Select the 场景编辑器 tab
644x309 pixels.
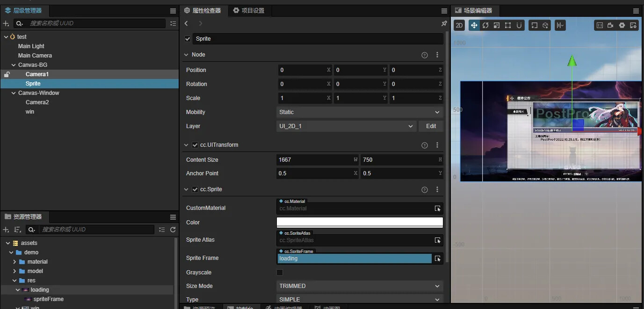pos(474,10)
